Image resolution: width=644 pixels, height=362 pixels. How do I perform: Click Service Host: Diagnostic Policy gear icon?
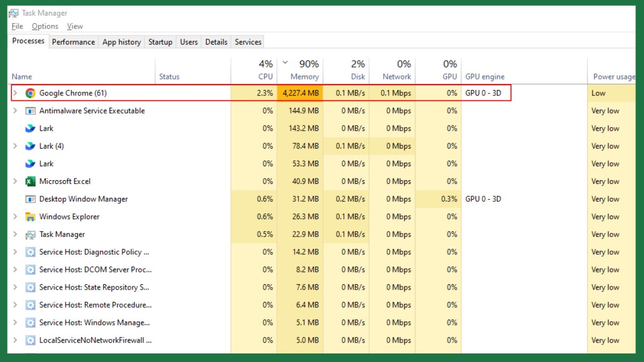[x=31, y=253]
